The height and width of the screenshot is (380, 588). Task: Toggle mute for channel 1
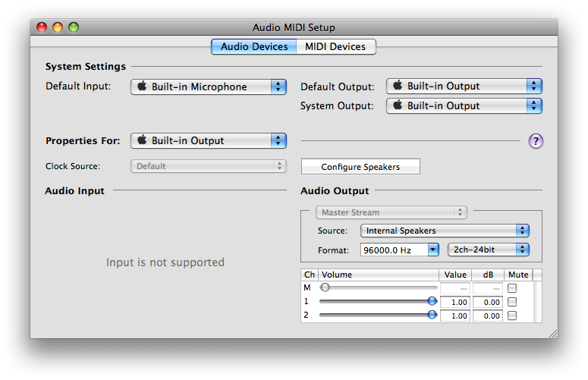coord(512,302)
